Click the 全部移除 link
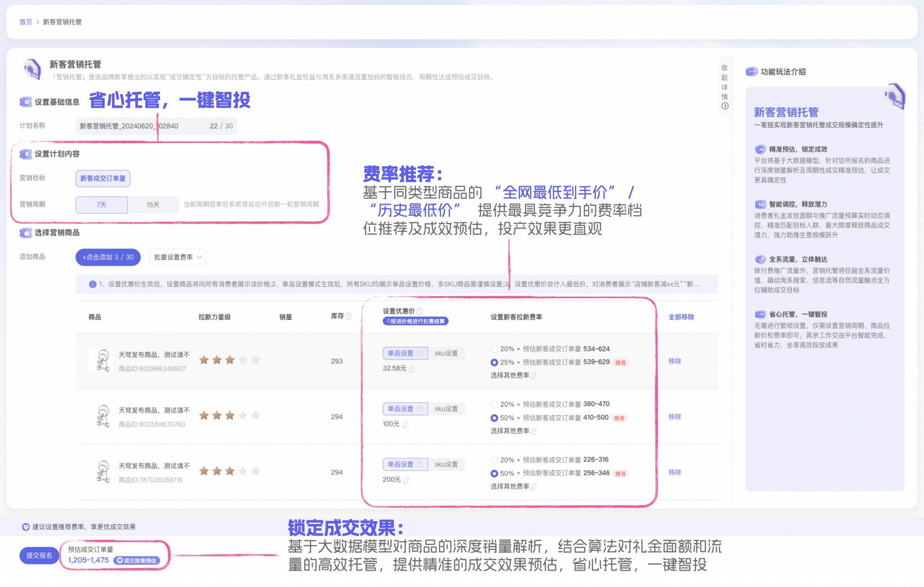Viewport: 924px width, 587px height. coord(681,317)
